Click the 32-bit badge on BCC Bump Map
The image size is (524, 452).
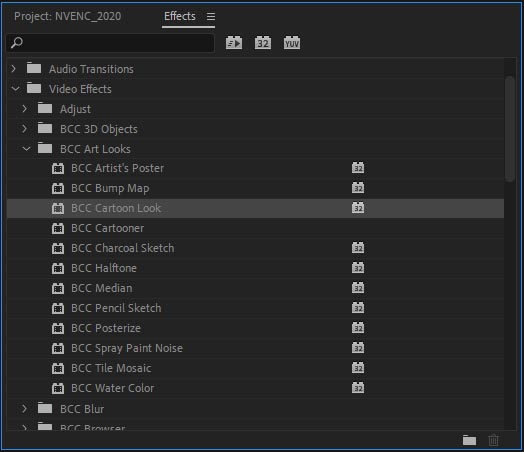[358, 188]
